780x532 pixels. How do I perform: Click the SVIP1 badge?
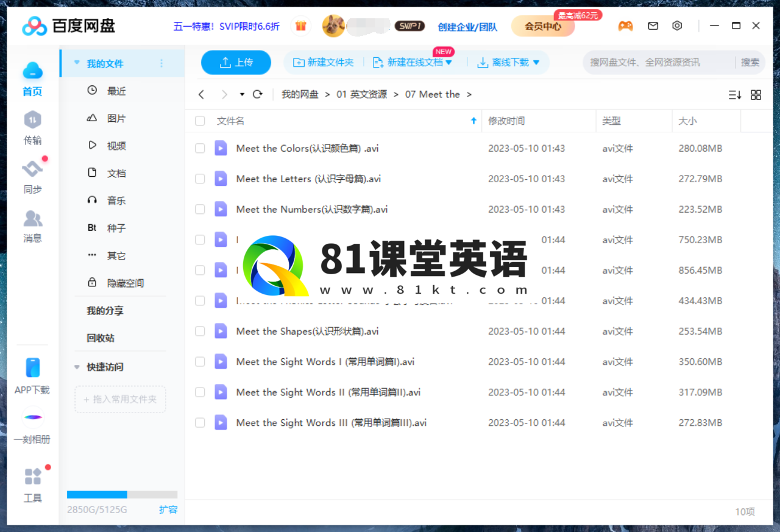pyautogui.click(x=409, y=26)
